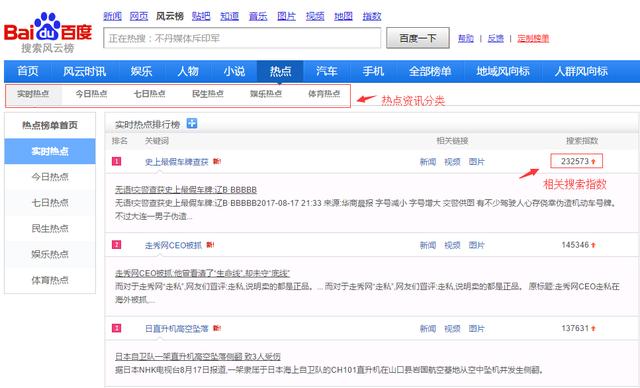Click the 反馈 feedback link
Viewport: 640px width, 388px height.
point(496,38)
